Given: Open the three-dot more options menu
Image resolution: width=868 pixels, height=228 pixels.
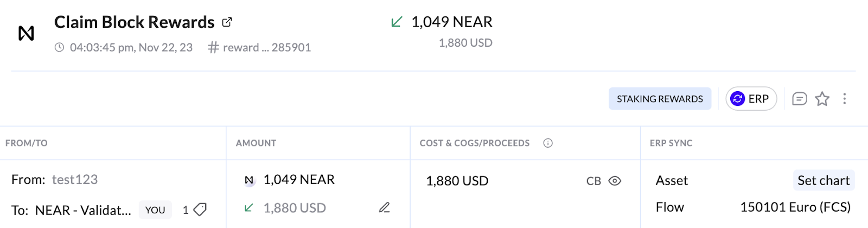Looking at the screenshot, I should pyautogui.click(x=844, y=99).
